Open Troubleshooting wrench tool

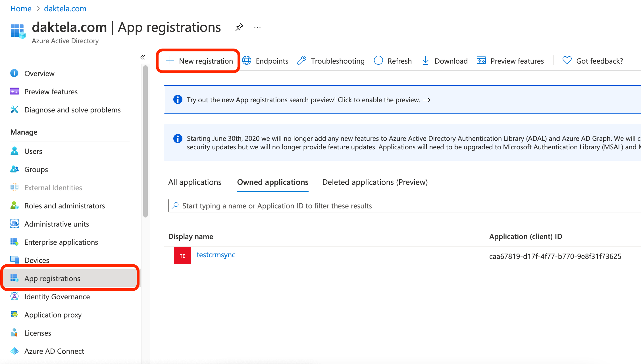[x=302, y=61]
